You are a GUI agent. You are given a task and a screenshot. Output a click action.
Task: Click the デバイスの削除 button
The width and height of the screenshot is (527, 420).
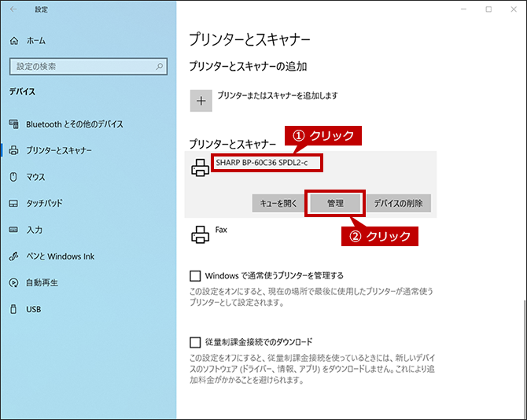tap(398, 203)
